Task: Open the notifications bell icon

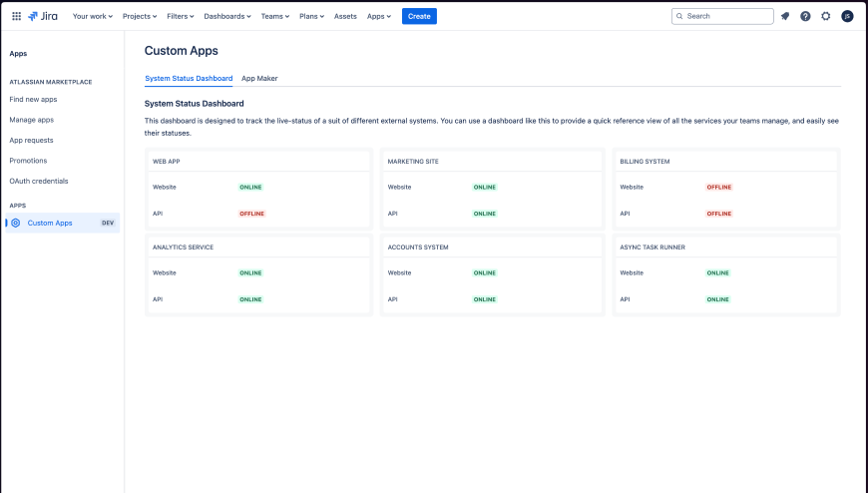Action: [785, 16]
